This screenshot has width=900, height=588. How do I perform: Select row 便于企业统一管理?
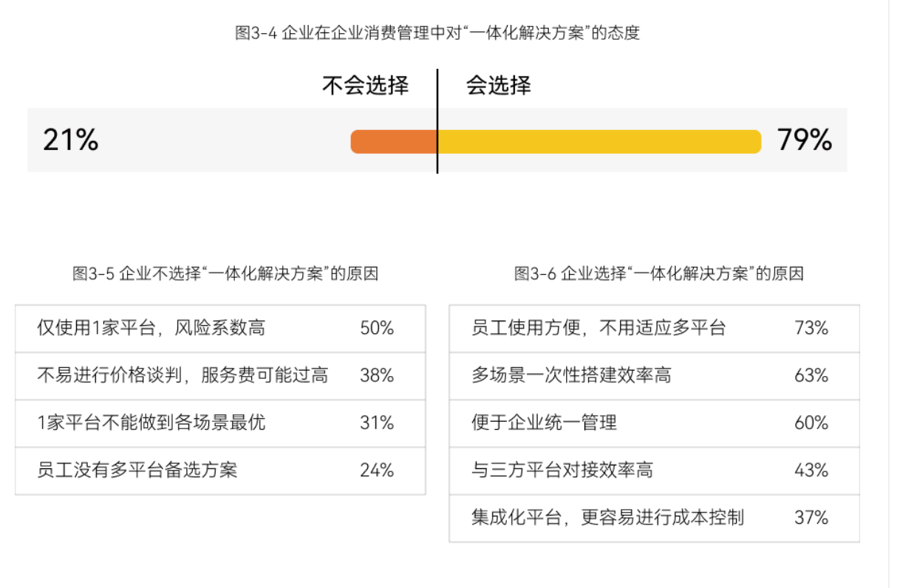click(x=655, y=423)
